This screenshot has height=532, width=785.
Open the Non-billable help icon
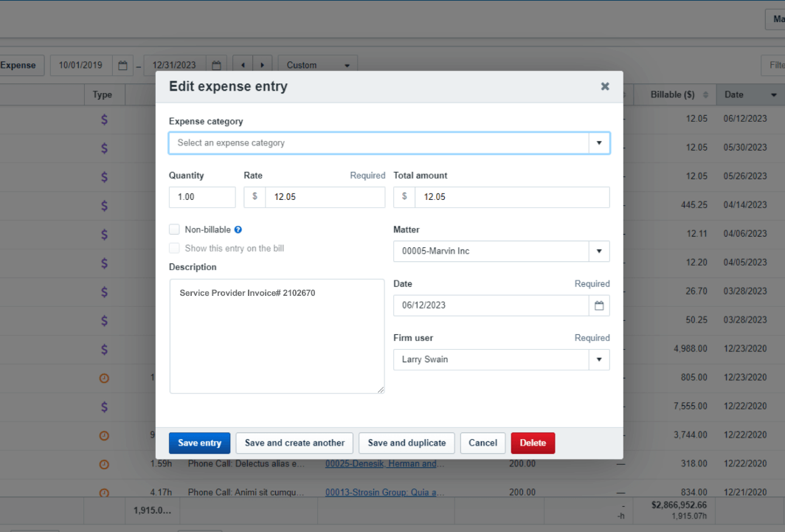coord(238,229)
